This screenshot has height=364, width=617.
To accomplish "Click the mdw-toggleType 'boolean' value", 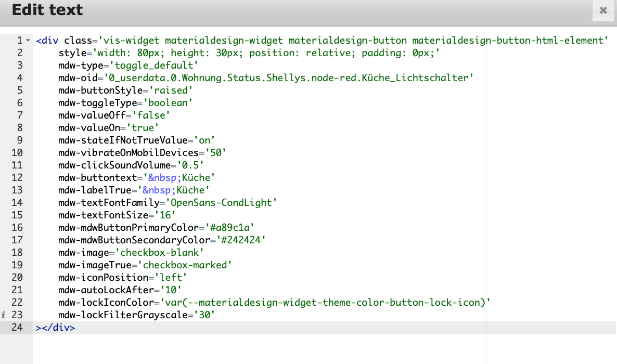I will (x=168, y=103).
